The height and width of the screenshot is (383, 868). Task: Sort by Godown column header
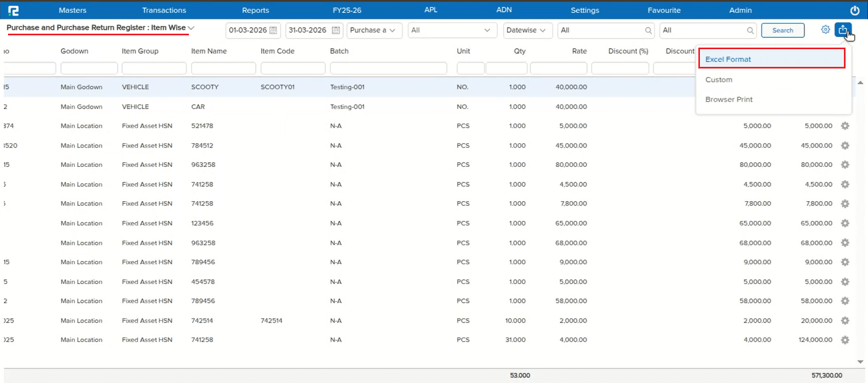click(74, 51)
